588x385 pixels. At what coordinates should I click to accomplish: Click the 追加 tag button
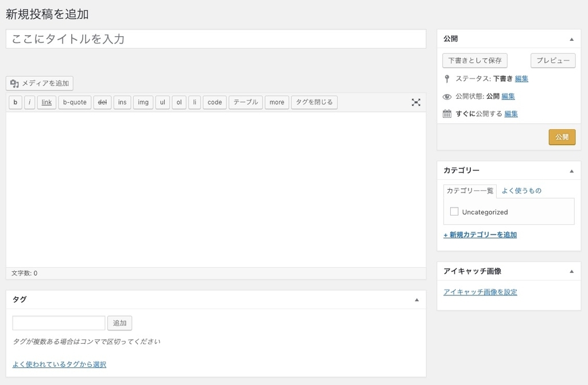point(119,323)
